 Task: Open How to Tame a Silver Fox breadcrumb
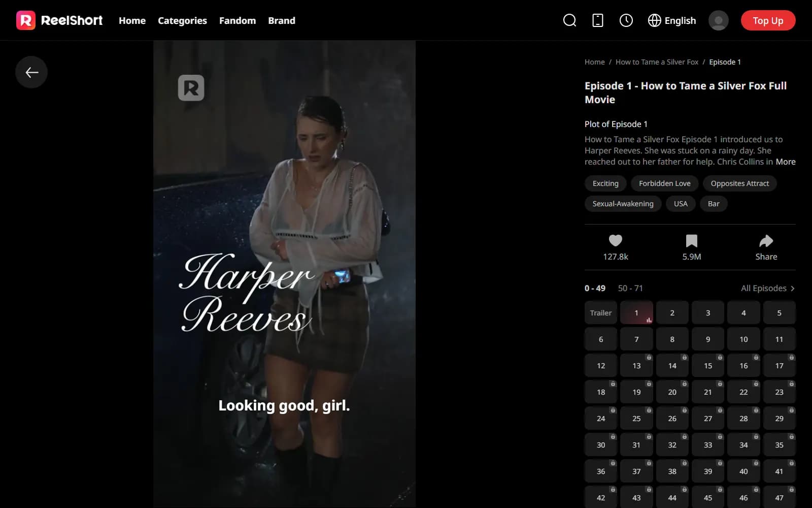tap(657, 62)
